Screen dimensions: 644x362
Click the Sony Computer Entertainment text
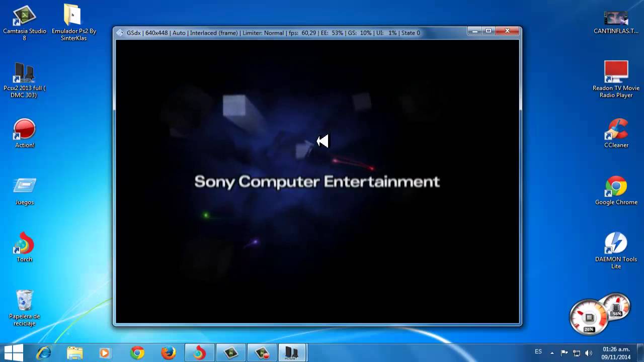(317, 182)
